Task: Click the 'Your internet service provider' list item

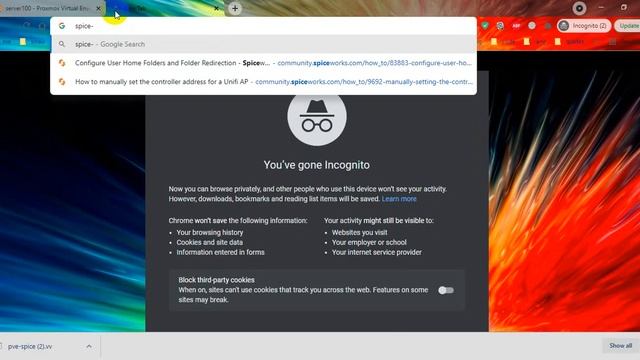Action: point(376,252)
